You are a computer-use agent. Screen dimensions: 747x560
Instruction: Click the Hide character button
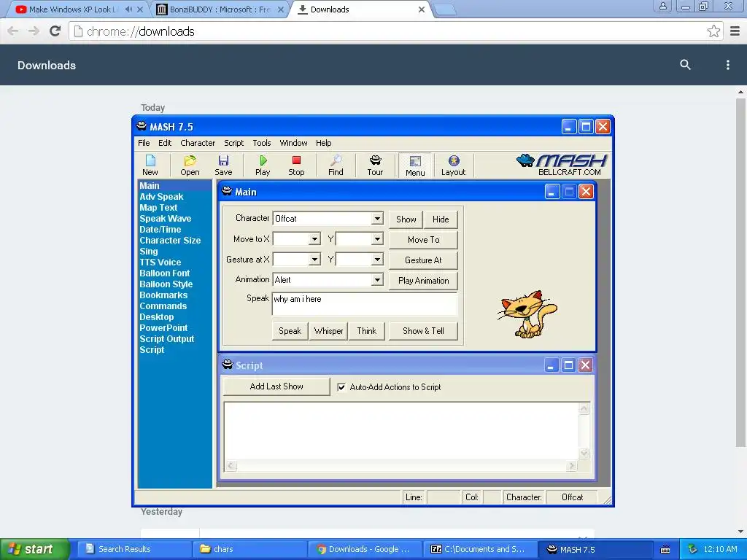[x=441, y=219]
